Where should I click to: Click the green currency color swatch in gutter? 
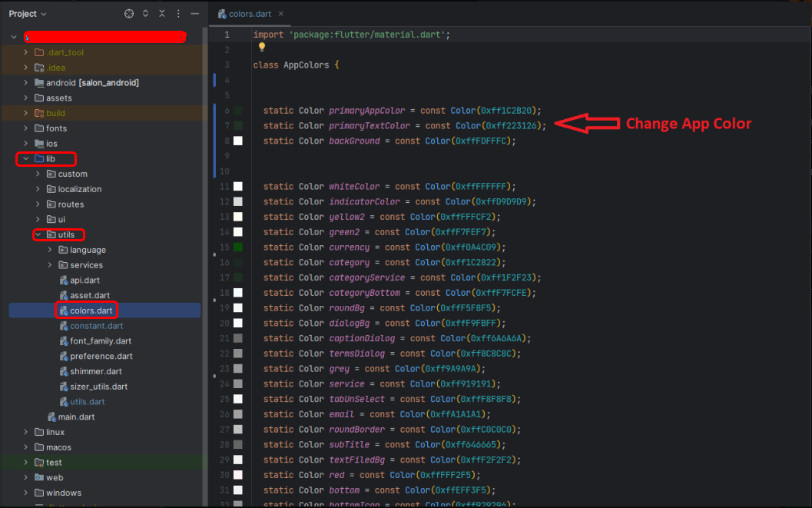point(238,247)
